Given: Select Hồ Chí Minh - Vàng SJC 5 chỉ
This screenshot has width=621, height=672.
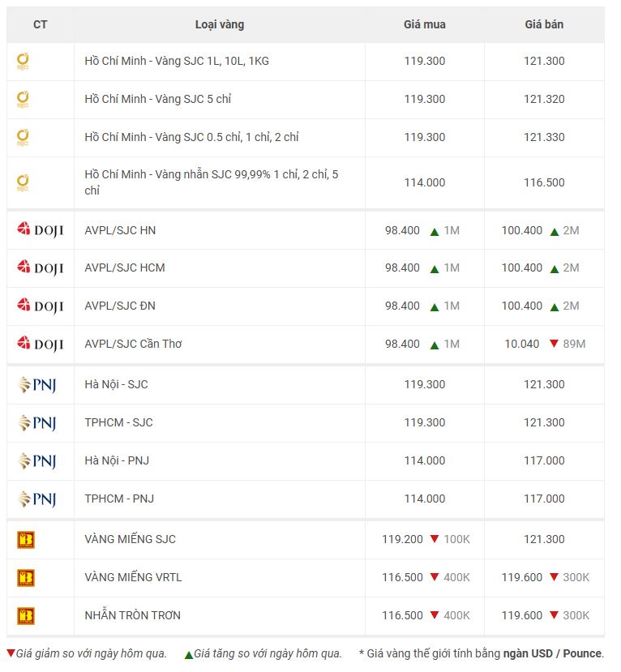Looking at the screenshot, I should pos(158,99).
